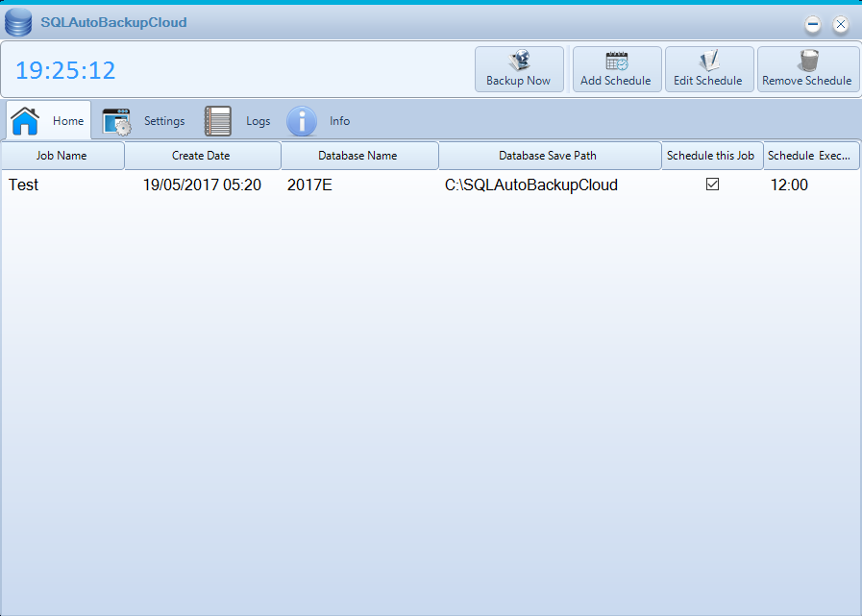Click the Backup Now toolbar button
This screenshot has width=862, height=616.
click(519, 69)
